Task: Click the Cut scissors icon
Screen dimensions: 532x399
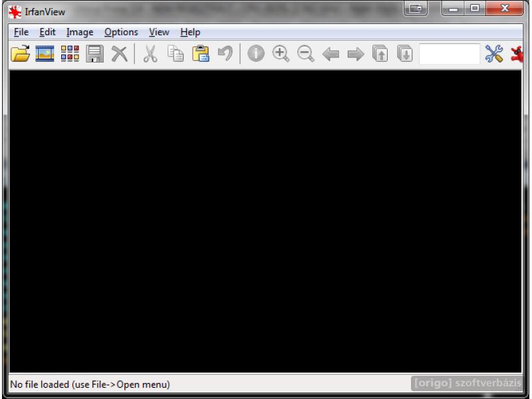Action: point(150,54)
